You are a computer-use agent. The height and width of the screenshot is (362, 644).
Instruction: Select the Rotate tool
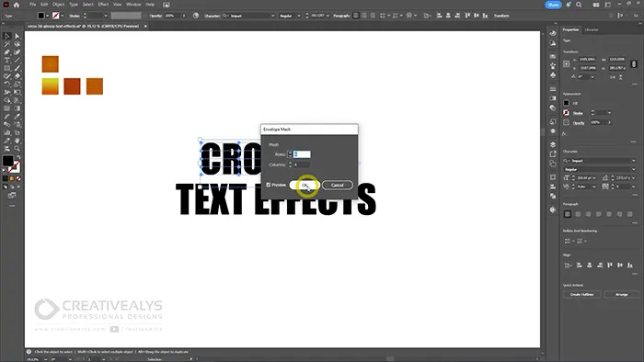click(x=7, y=84)
